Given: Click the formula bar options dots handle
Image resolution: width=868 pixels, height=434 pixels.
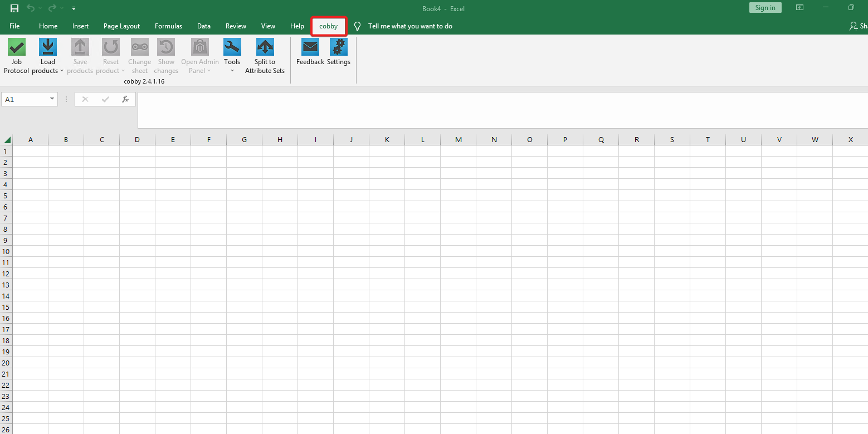Looking at the screenshot, I should (66, 99).
